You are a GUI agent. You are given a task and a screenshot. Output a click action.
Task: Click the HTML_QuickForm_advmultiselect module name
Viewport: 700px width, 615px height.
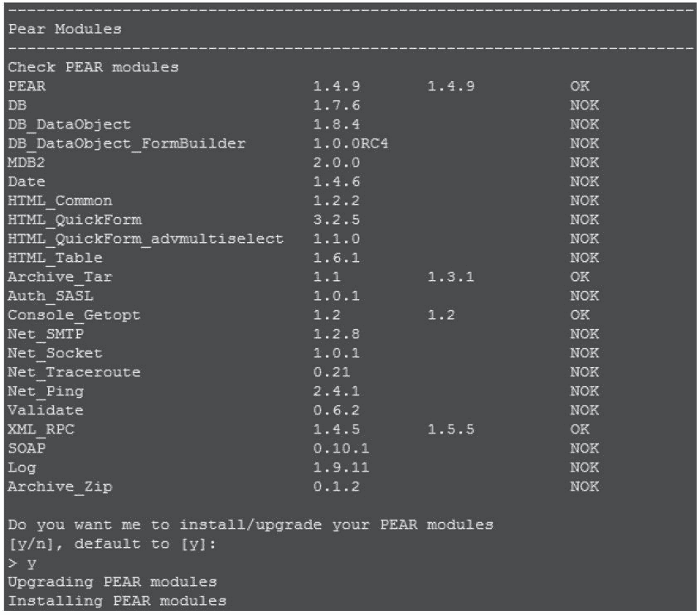tap(145, 239)
